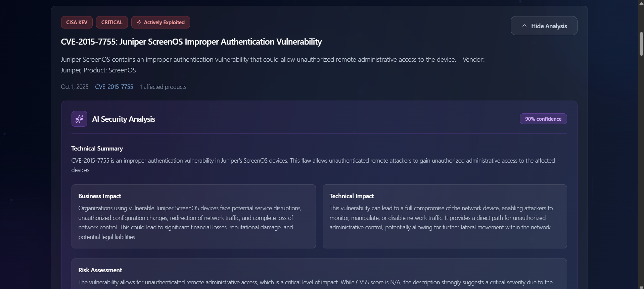
Task: Click the Risk Assessment heading
Action: click(100, 270)
